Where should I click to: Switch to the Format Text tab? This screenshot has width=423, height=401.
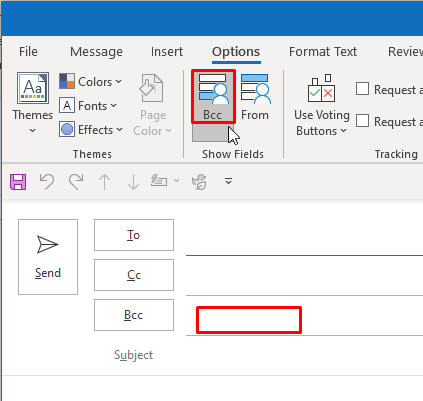tap(323, 52)
